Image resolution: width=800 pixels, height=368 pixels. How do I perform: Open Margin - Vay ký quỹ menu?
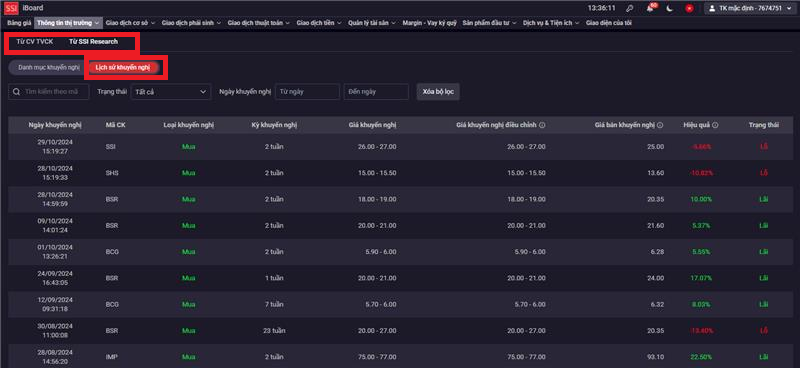coord(429,23)
